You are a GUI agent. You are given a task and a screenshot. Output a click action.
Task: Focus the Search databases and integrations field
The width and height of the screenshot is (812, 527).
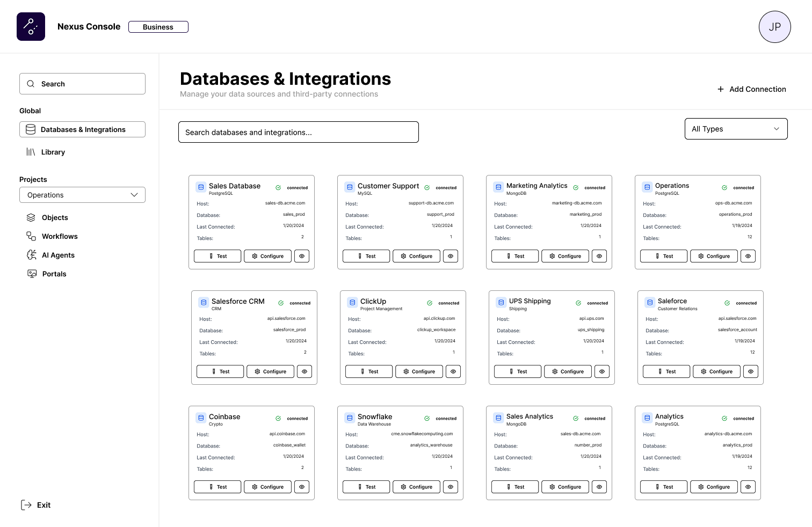[298, 132]
